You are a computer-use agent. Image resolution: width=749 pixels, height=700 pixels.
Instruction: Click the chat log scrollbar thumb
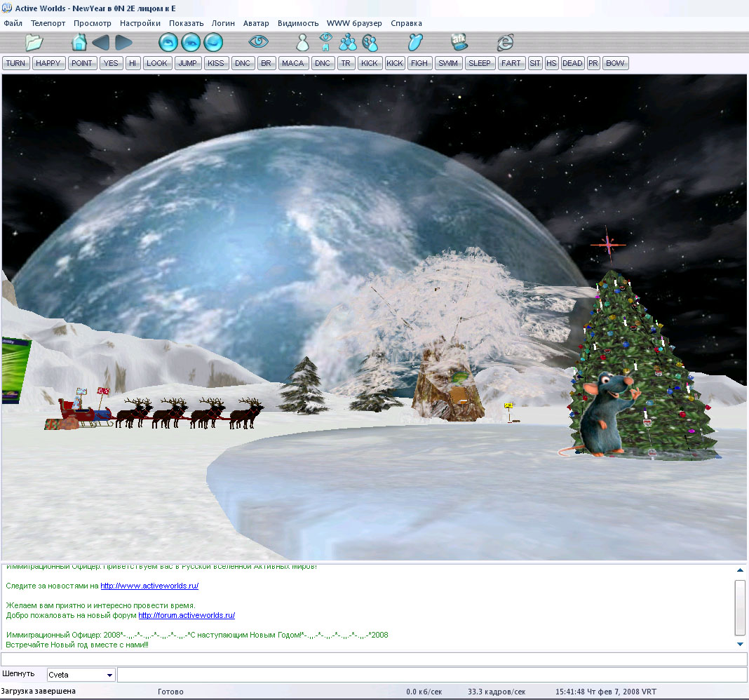click(x=740, y=607)
